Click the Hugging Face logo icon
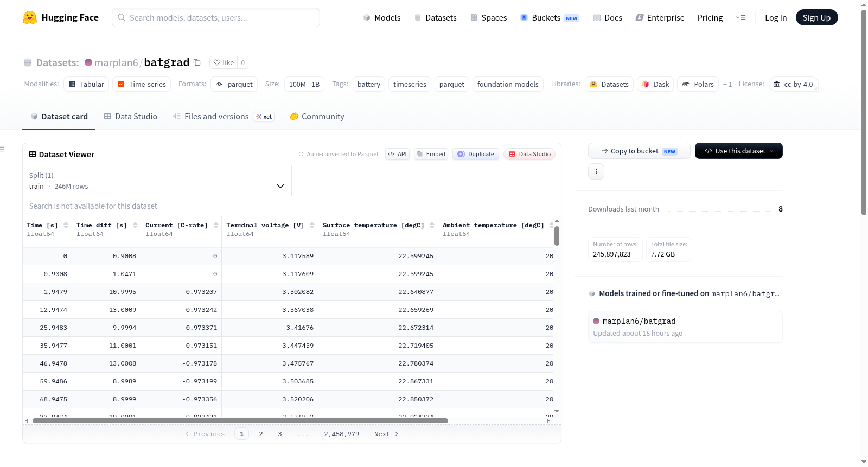Viewport: 868px width, 467px height. click(x=30, y=17)
